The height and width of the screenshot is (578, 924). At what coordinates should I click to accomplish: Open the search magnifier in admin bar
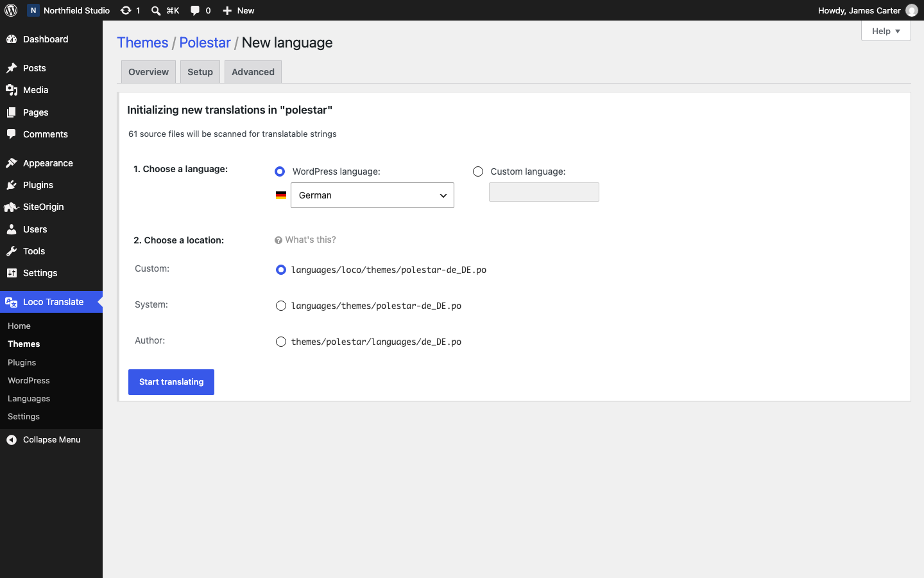coord(156,10)
